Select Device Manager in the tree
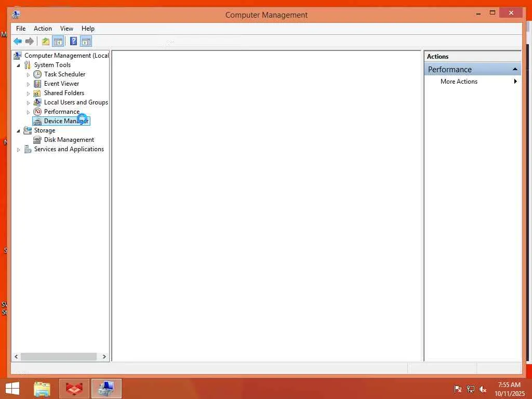Image resolution: width=532 pixels, height=399 pixels. [66, 121]
